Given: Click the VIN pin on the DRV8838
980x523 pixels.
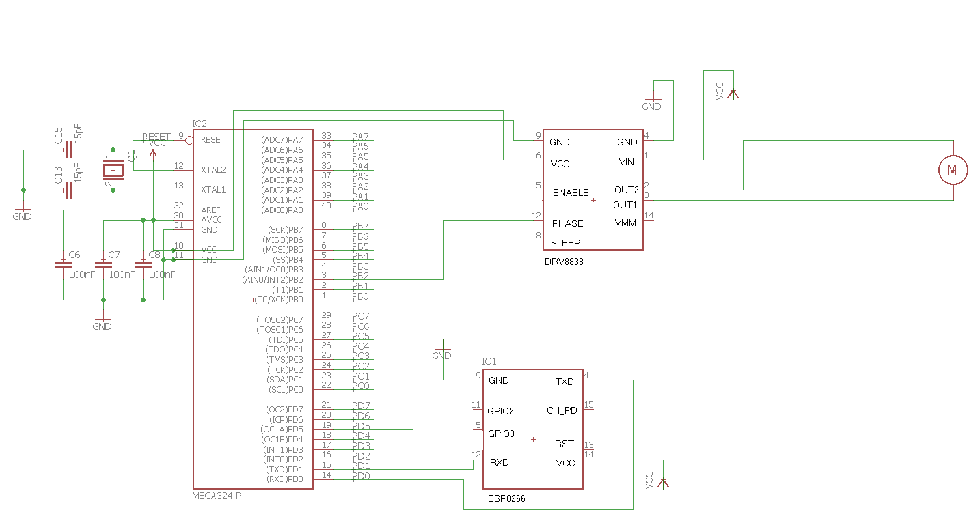Looking at the screenshot, I should point(627,162).
